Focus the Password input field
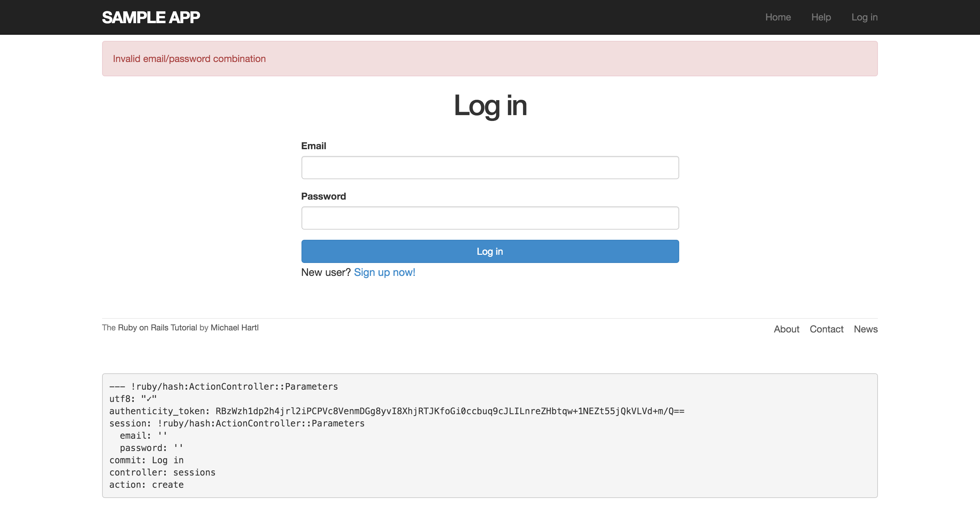The image size is (980, 530). (x=490, y=218)
